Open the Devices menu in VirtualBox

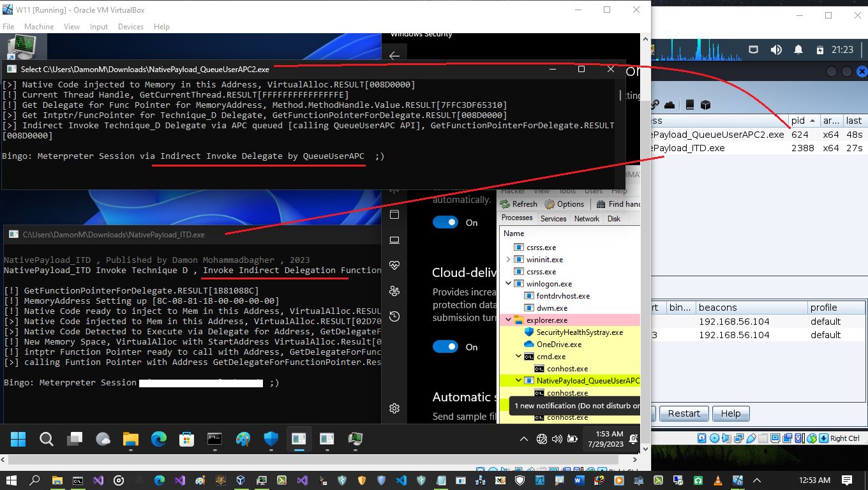pos(130,27)
